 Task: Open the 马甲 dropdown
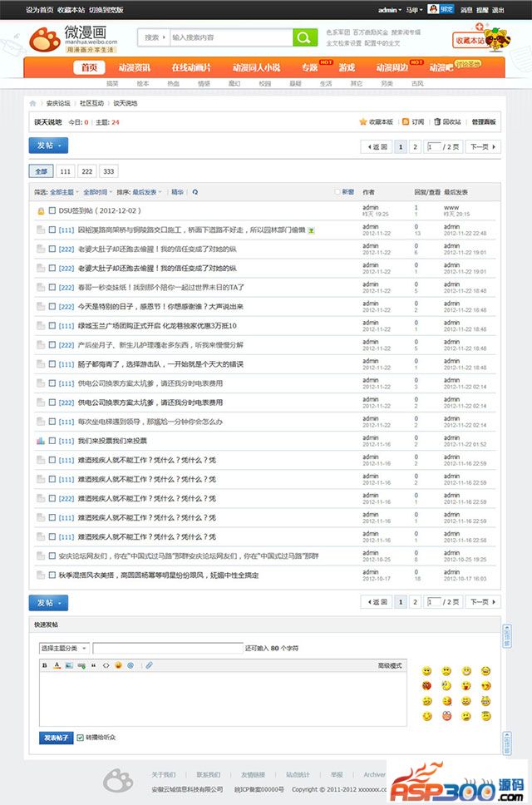(x=415, y=10)
